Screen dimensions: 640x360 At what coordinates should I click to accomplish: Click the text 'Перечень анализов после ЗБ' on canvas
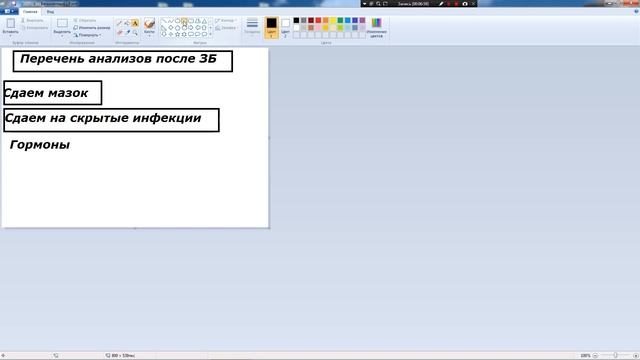coord(118,59)
